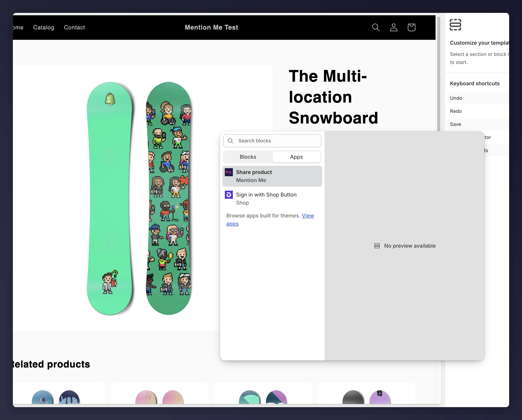The image size is (522, 420).
Task: Click the light green snowboard image
Action: coord(110,199)
